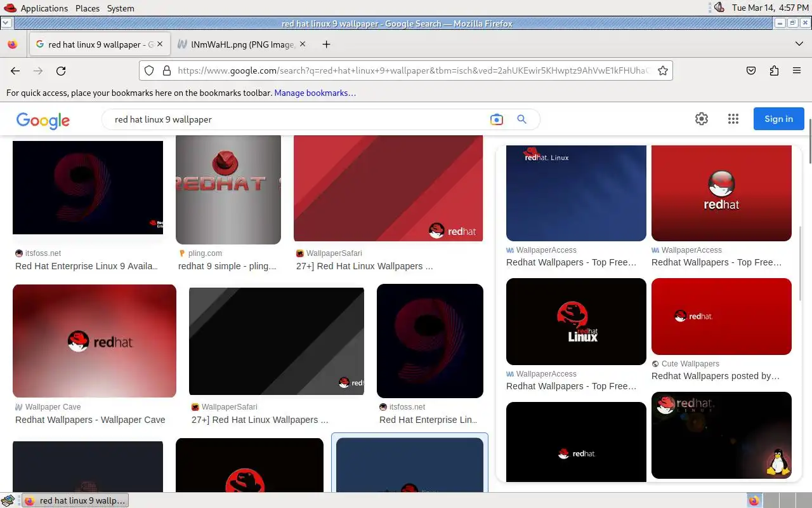
Task: Open black diagonal WallpaperSafari thumbnail
Action: [x=277, y=342]
